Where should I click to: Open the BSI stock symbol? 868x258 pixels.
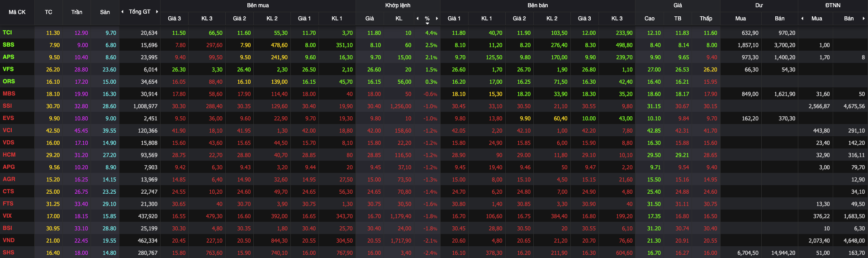click(x=7, y=228)
